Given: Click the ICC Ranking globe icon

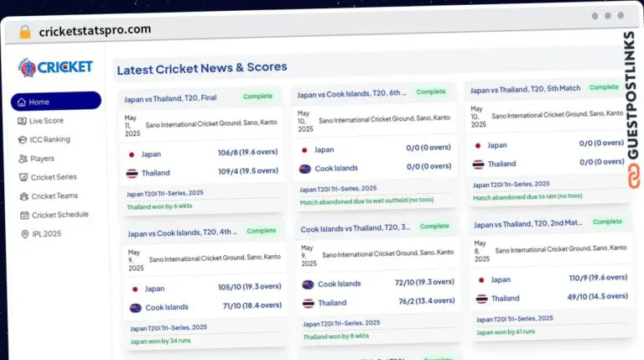Looking at the screenshot, I should (x=23, y=139).
